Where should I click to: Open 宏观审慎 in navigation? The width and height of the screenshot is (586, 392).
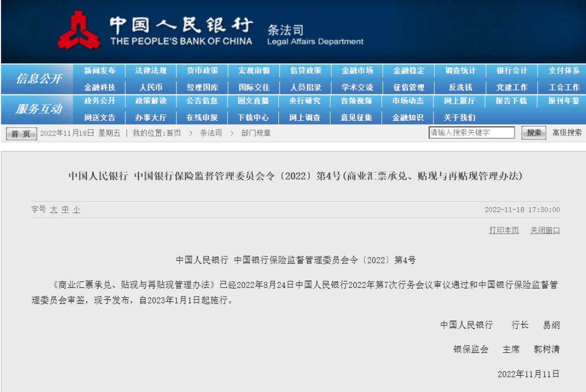coord(254,70)
